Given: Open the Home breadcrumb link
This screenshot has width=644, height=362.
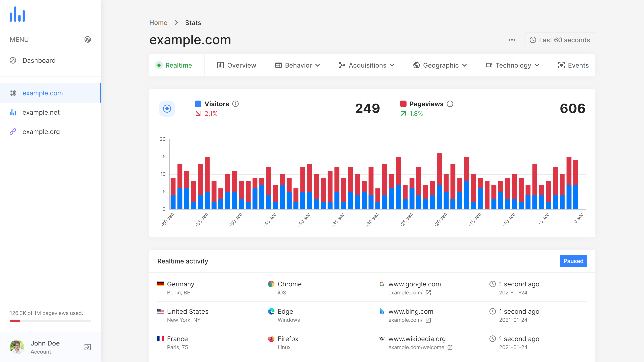Looking at the screenshot, I should [x=158, y=23].
